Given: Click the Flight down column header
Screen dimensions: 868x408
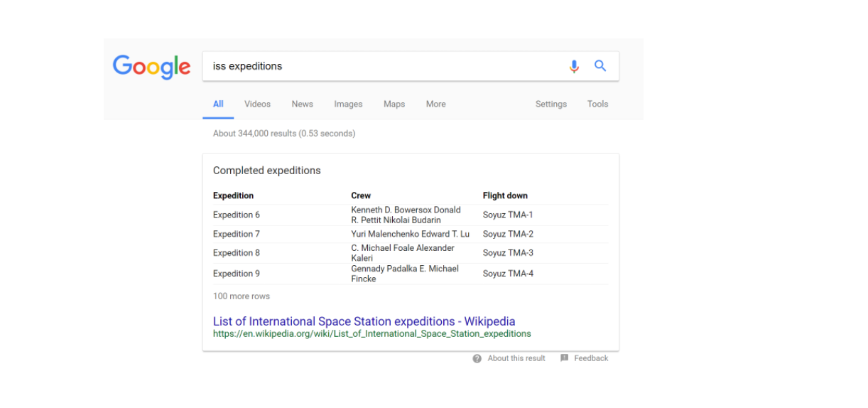Looking at the screenshot, I should [x=505, y=195].
